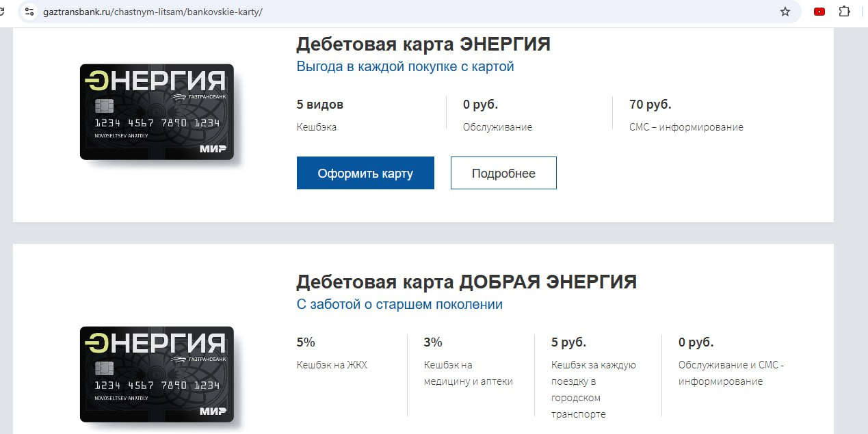Screen dimensions: 868x434
Task: Click the Выгода в каждой покупке с картой subtitle
Action: coord(405,67)
